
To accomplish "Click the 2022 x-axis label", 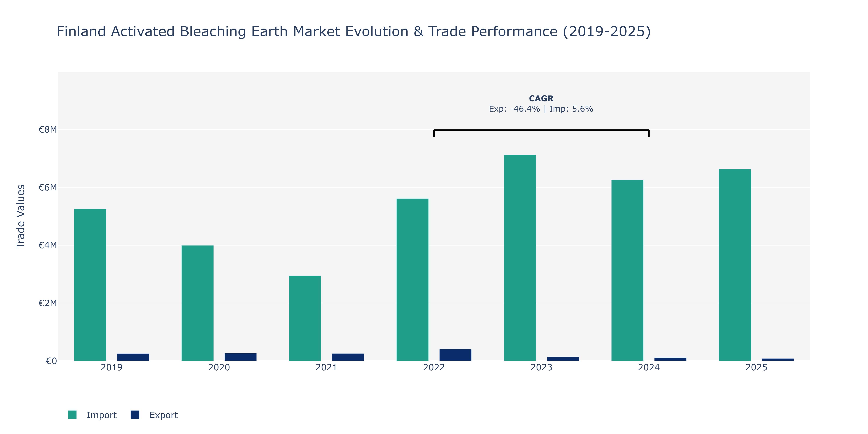I will pyautogui.click(x=434, y=367).
